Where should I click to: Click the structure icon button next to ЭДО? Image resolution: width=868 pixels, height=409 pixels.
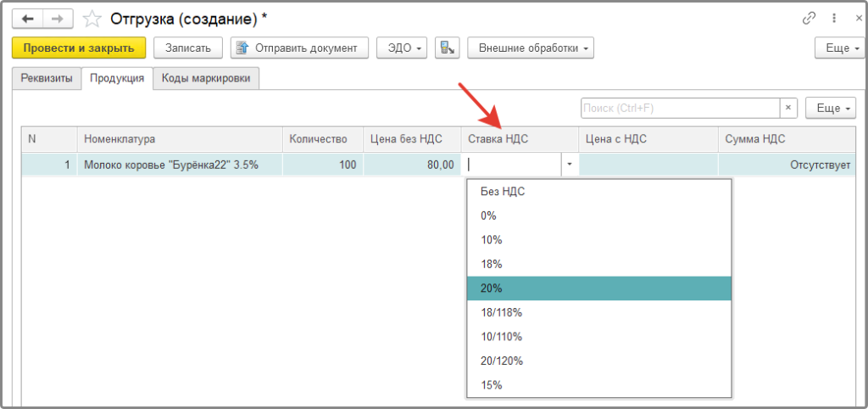pos(447,48)
